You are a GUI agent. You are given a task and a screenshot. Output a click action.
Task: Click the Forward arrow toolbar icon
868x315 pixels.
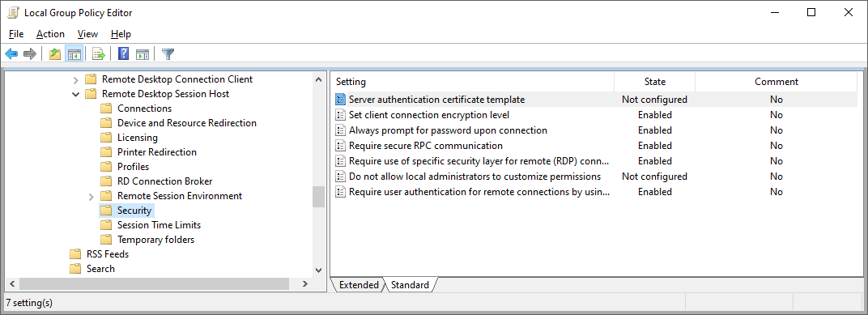[x=30, y=53]
